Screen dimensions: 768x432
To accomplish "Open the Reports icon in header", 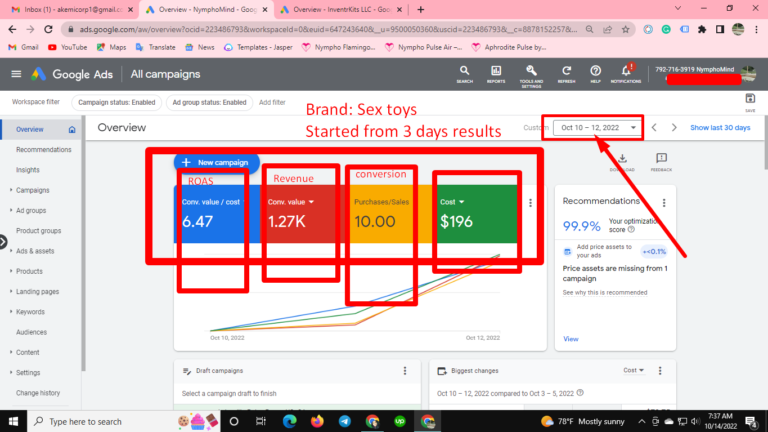I will [495, 71].
